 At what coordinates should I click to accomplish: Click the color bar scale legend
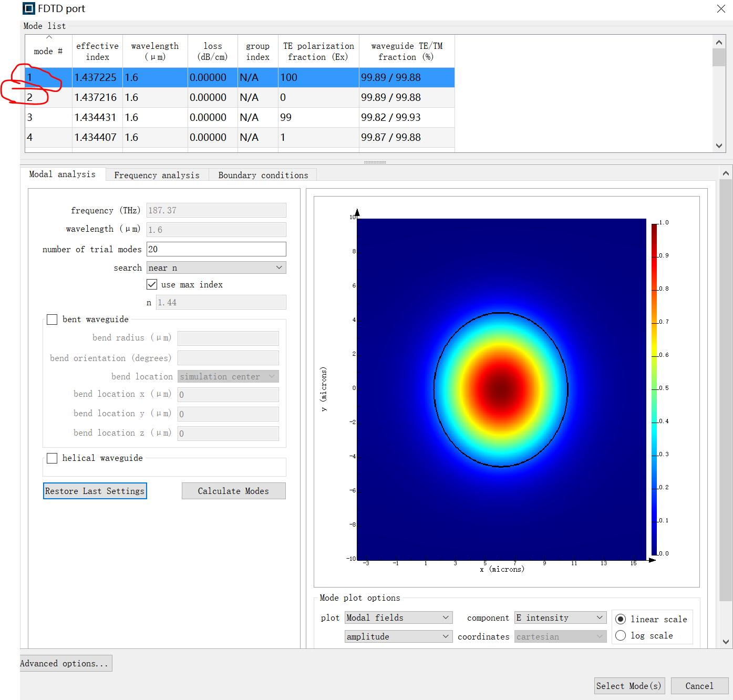coord(654,389)
